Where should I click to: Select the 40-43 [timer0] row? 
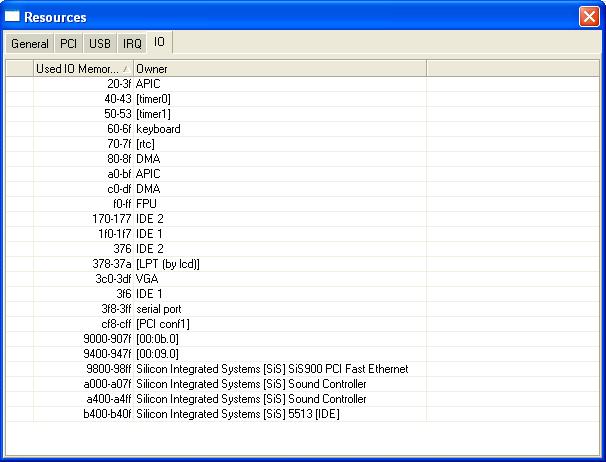click(x=303, y=99)
